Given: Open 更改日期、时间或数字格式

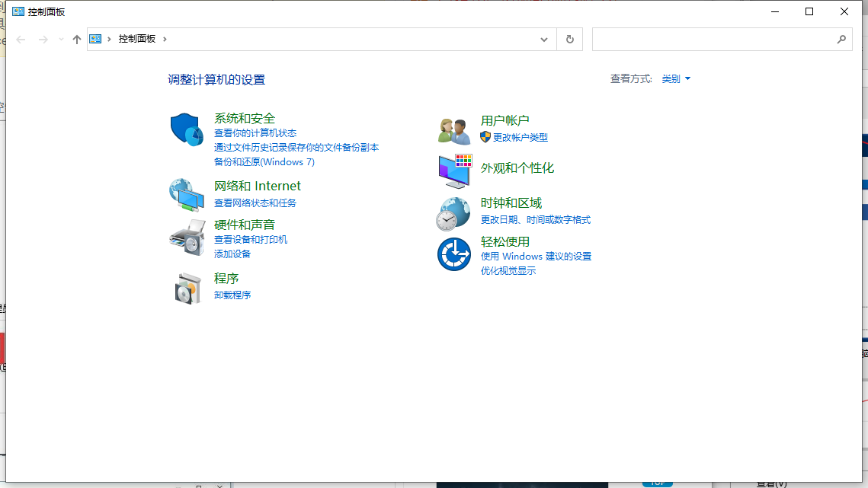Looking at the screenshot, I should point(534,219).
